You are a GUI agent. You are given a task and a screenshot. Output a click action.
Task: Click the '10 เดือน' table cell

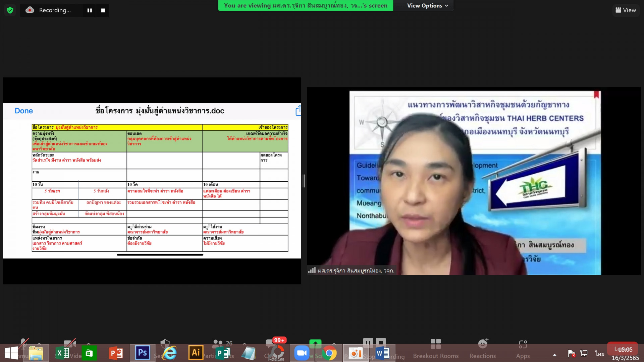pyautogui.click(x=231, y=184)
